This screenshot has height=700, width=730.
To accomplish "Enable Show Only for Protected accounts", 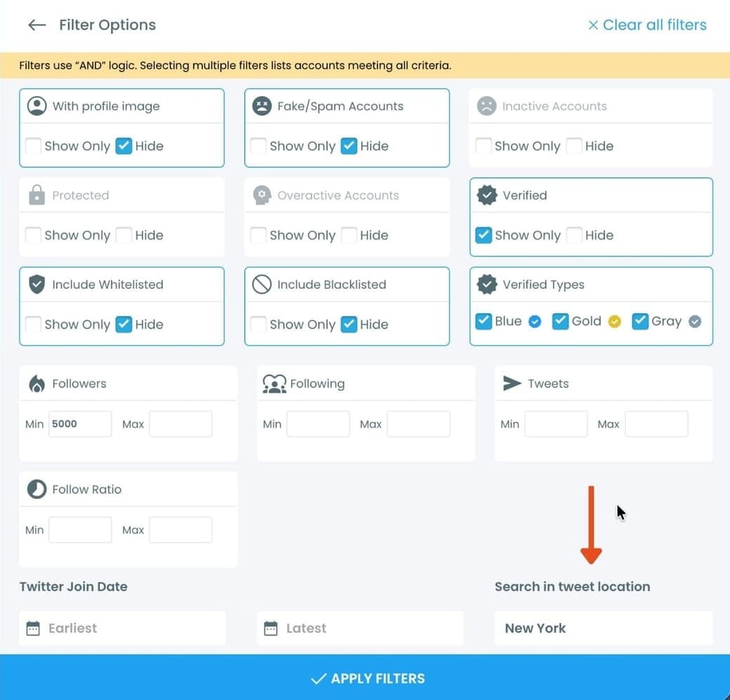I will pyautogui.click(x=32, y=235).
